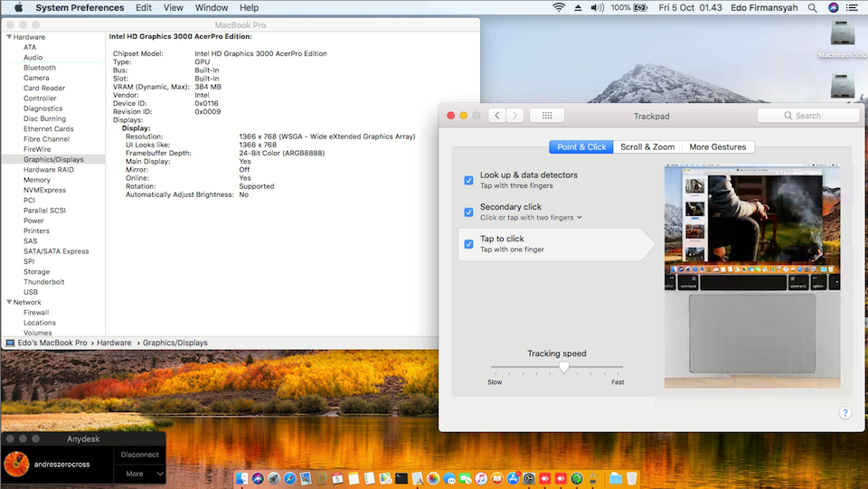Click Hardware in the bottom path bar
The image size is (868, 489).
114,343
